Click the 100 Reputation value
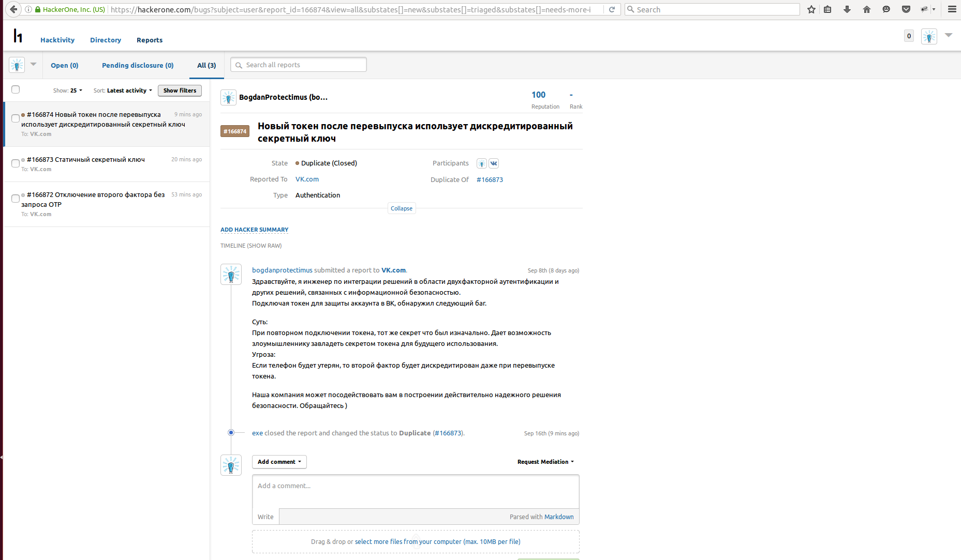961x560 pixels. (x=538, y=95)
